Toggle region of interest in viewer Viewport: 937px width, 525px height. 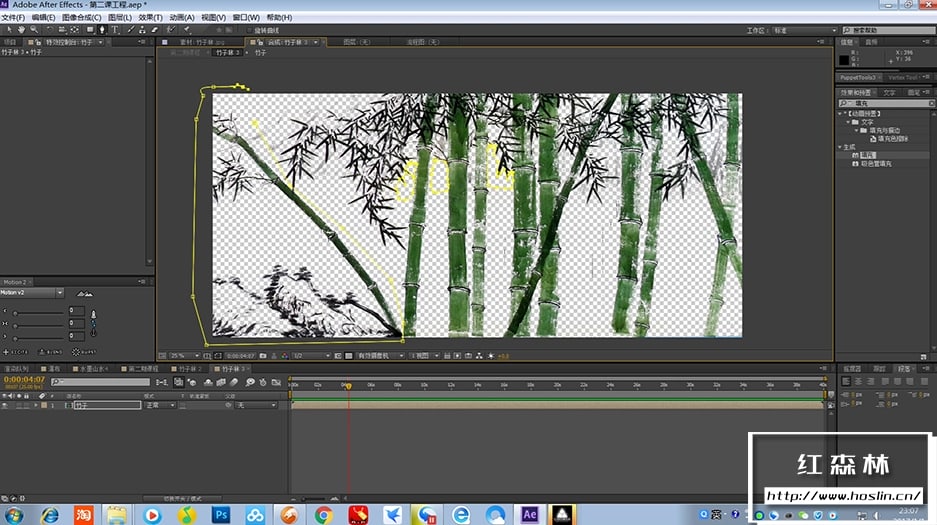coord(338,356)
